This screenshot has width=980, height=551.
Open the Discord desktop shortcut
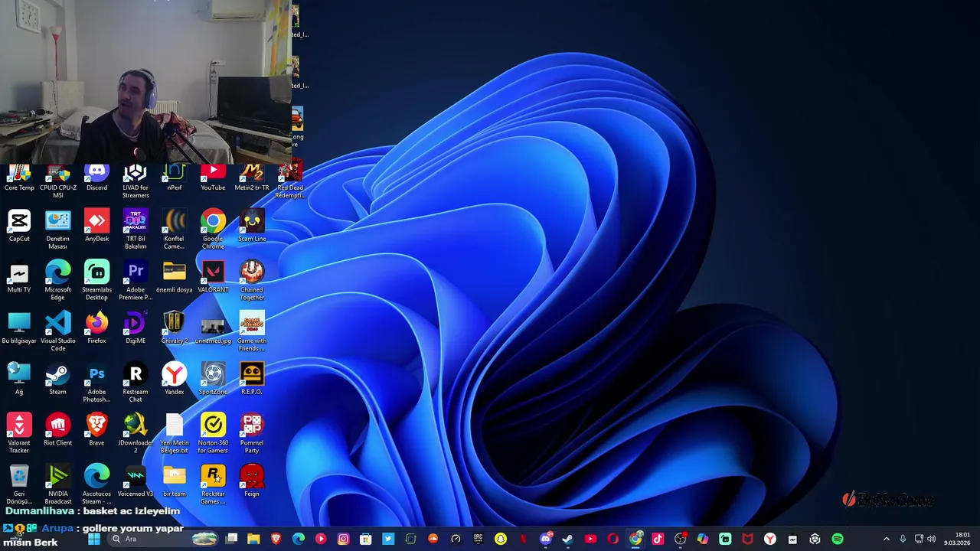pyautogui.click(x=96, y=178)
